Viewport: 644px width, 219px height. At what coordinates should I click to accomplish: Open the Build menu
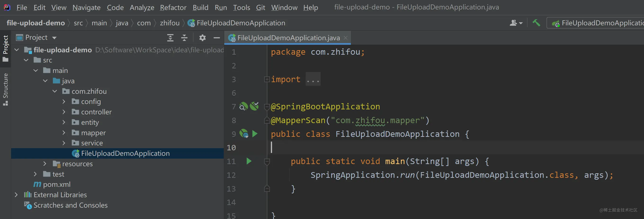coord(201,8)
